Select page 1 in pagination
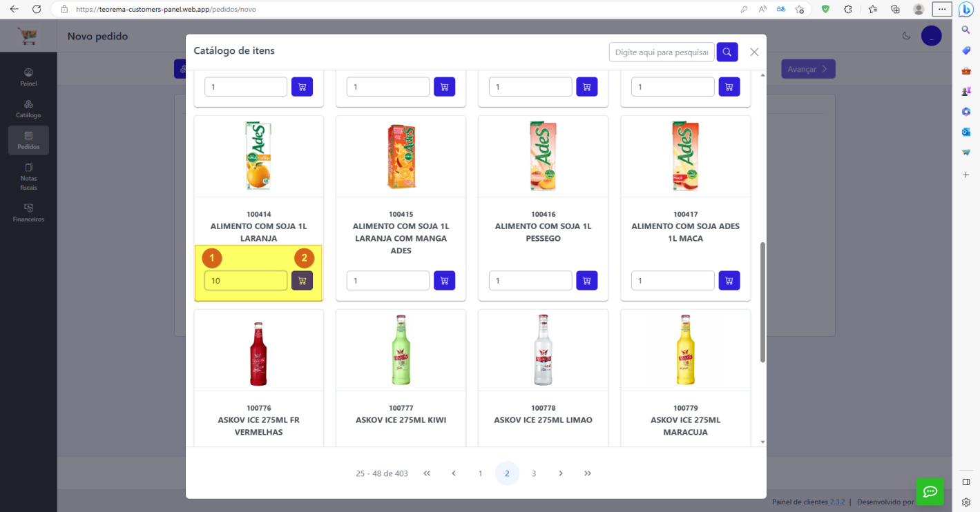This screenshot has width=980, height=512. coord(480,473)
